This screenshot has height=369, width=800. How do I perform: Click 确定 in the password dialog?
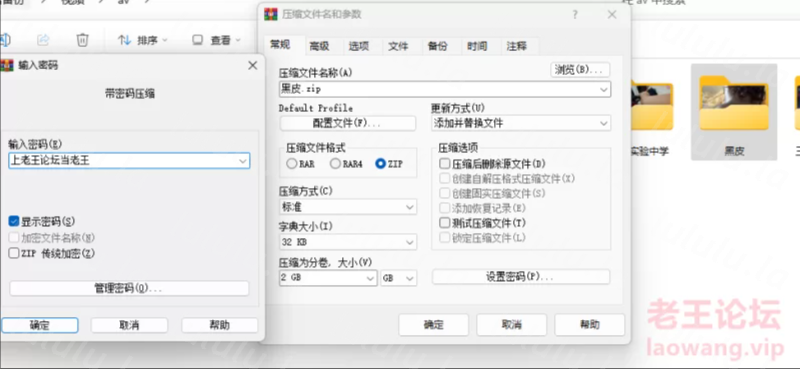tap(40, 325)
